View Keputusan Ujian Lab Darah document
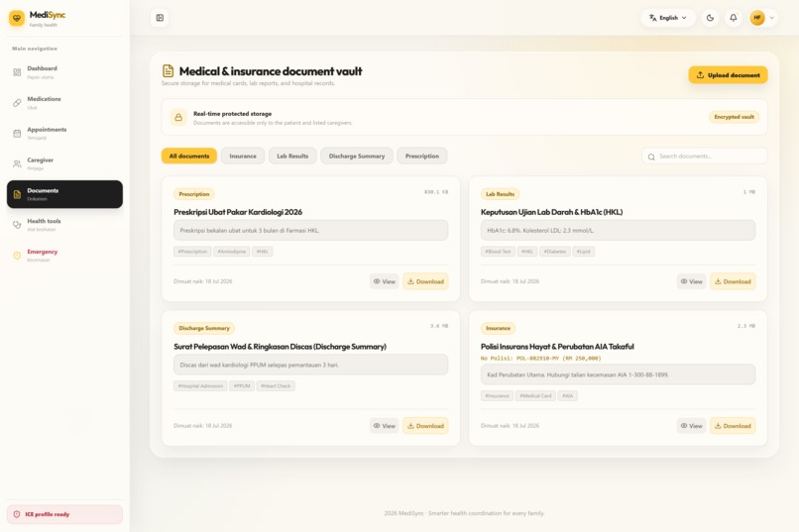 [692, 281]
